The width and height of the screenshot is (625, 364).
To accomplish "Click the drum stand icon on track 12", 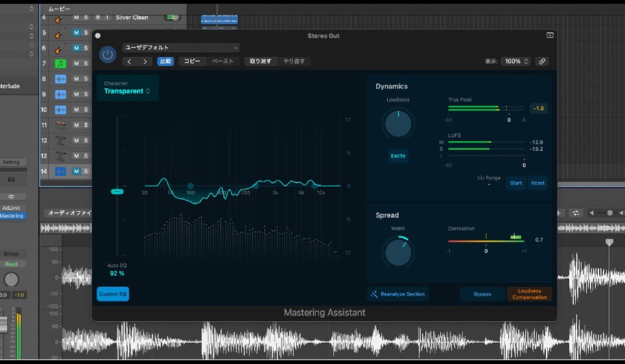I will [x=60, y=141].
